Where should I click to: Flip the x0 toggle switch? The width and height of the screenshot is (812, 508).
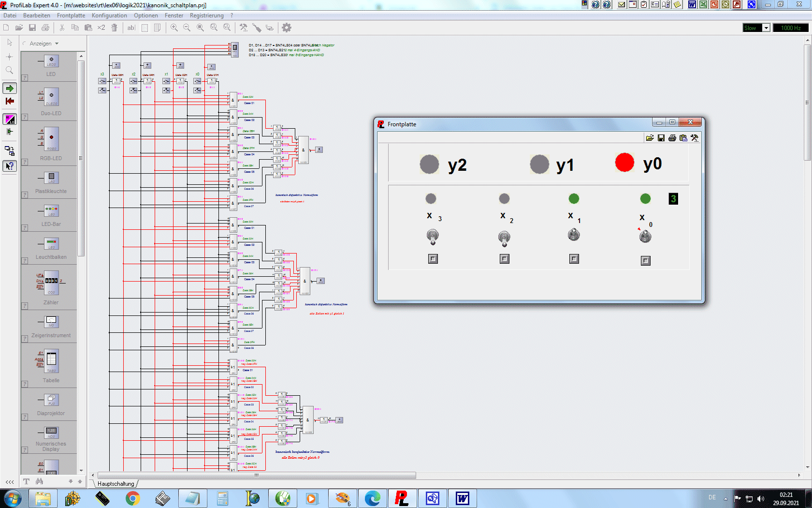pos(645,236)
